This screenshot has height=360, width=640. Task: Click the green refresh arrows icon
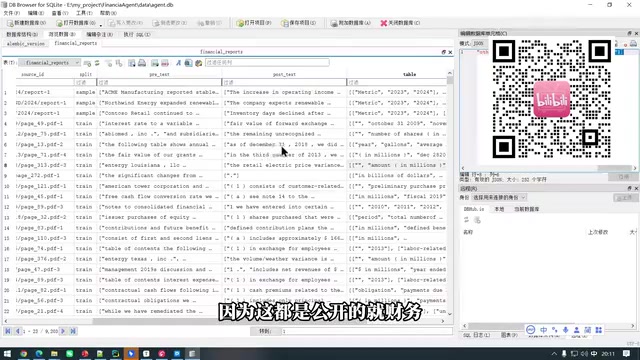tap(97, 63)
